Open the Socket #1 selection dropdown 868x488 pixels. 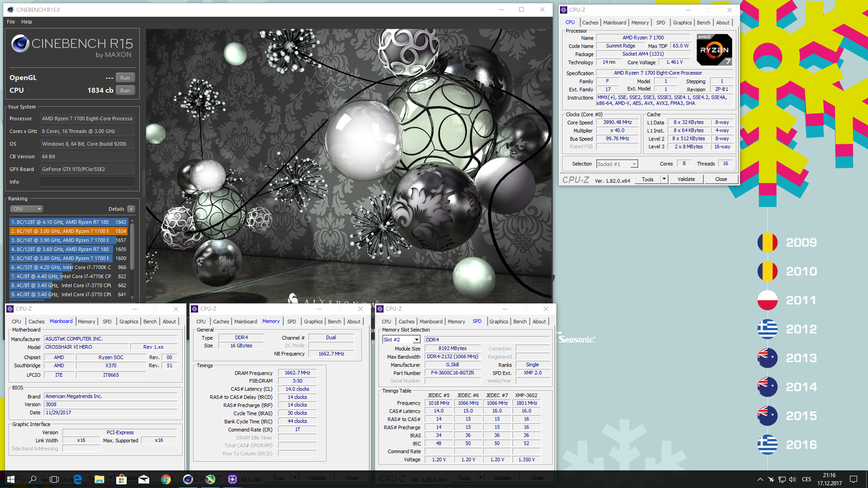click(617, 164)
